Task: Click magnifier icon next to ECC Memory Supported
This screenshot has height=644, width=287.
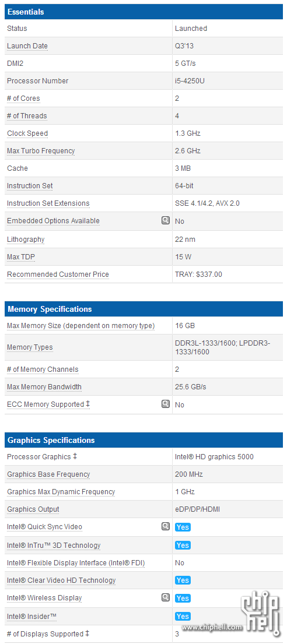Action: click(165, 404)
